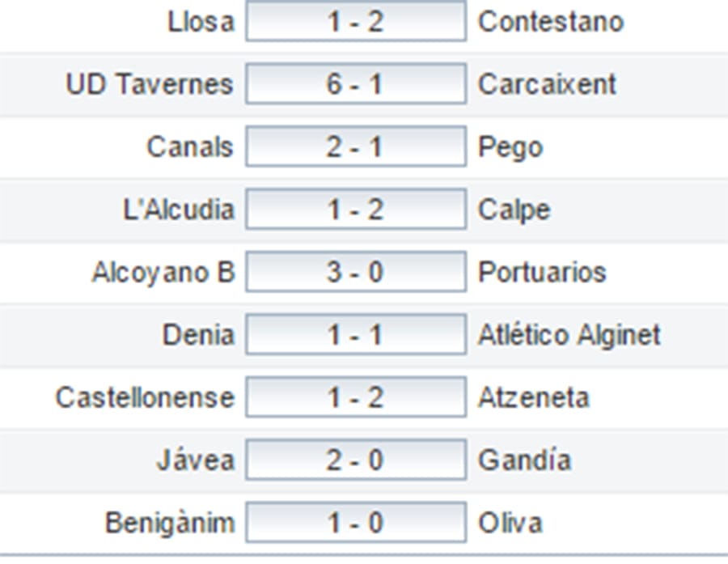728x564 pixels.
Task: Open the Castellonense vs Atzeneta result box
Action: click(356, 397)
